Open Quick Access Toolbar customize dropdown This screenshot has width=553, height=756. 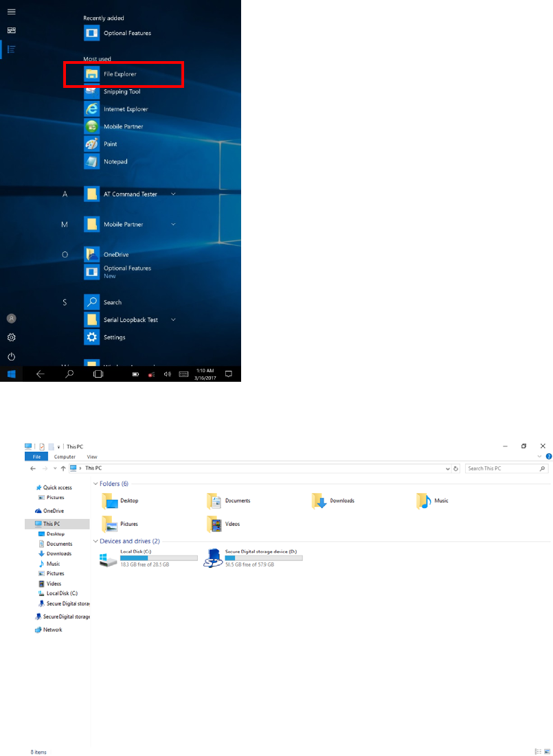pos(58,447)
